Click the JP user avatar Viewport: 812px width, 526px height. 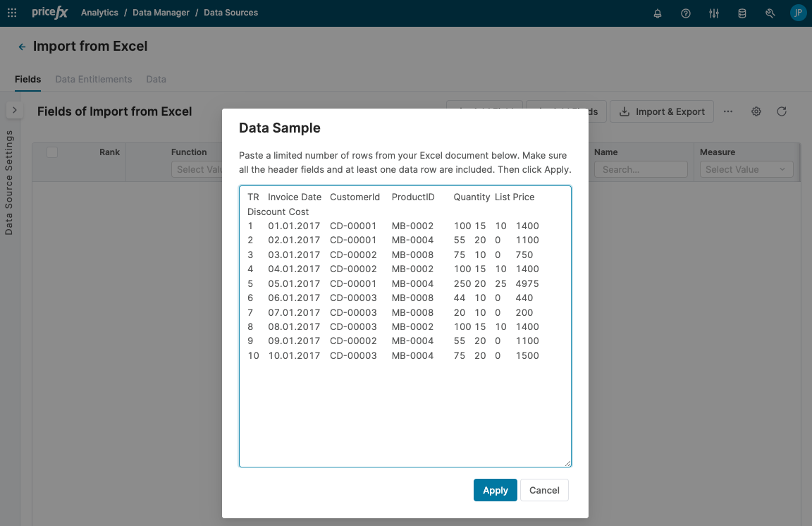(x=798, y=13)
